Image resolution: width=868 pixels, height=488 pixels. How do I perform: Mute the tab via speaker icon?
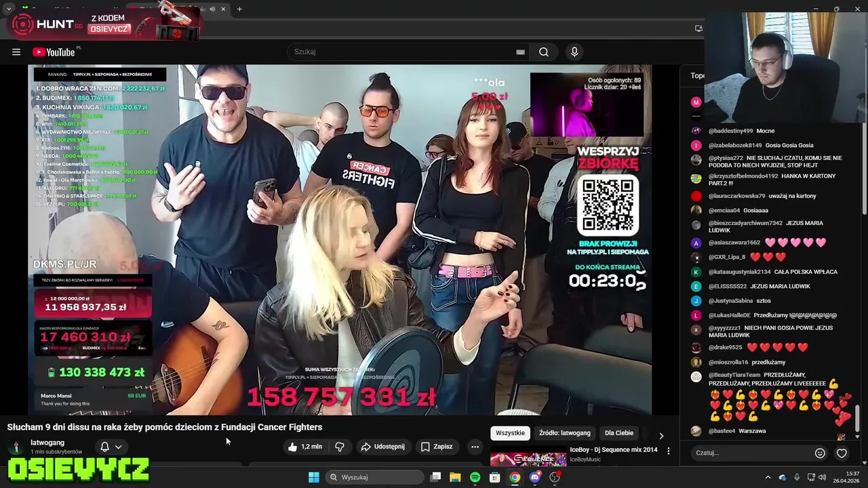tap(212, 9)
